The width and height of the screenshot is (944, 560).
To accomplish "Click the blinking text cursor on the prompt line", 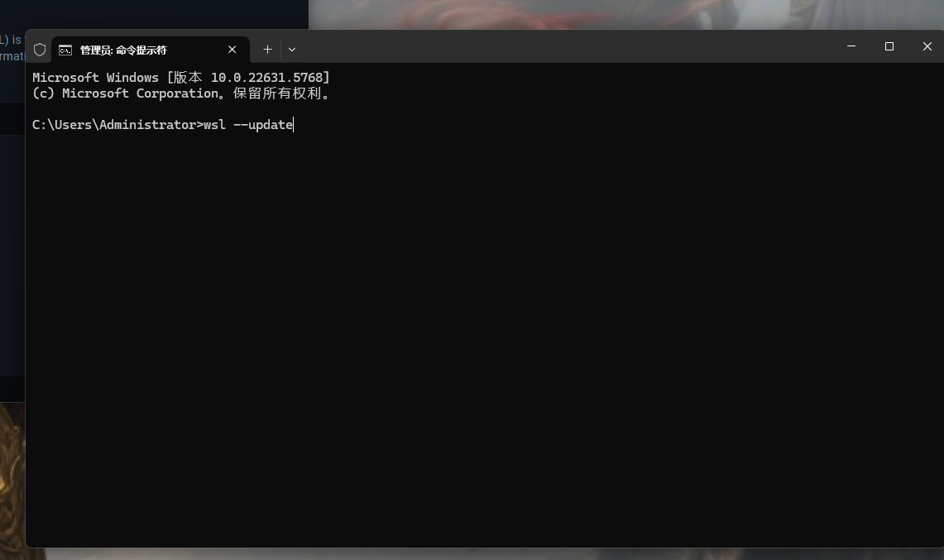I will 293,124.
